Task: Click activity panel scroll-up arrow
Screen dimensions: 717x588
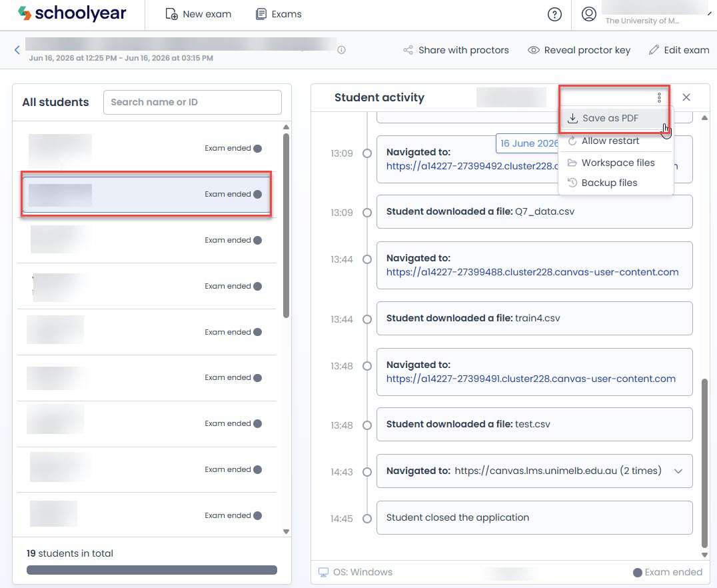Action: click(x=704, y=118)
